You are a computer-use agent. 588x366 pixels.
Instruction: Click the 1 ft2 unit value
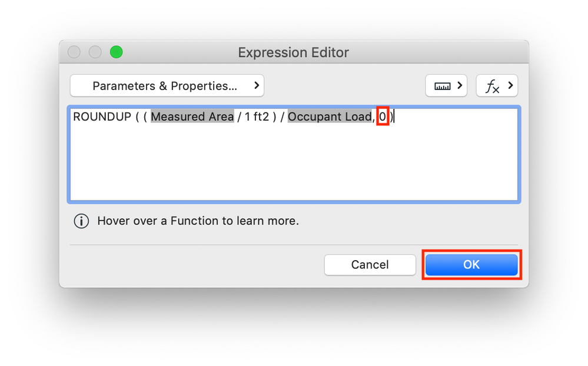click(257, 117)
